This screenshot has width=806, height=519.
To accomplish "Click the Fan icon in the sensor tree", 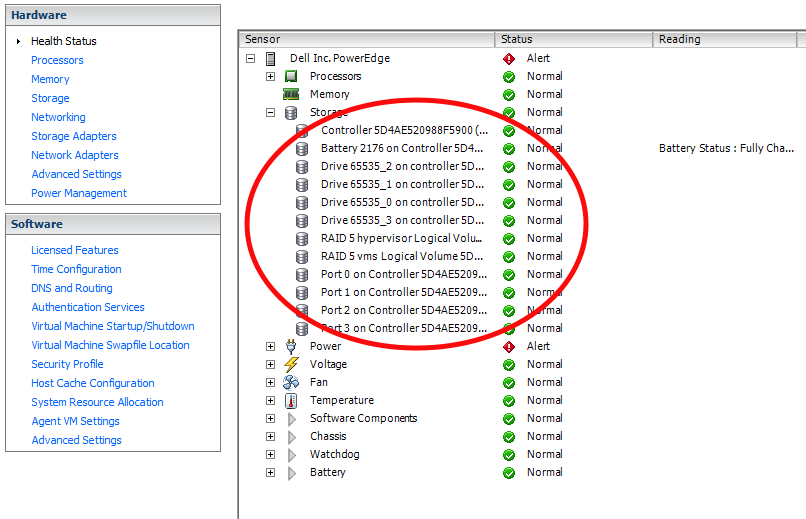I will point(291,382).
